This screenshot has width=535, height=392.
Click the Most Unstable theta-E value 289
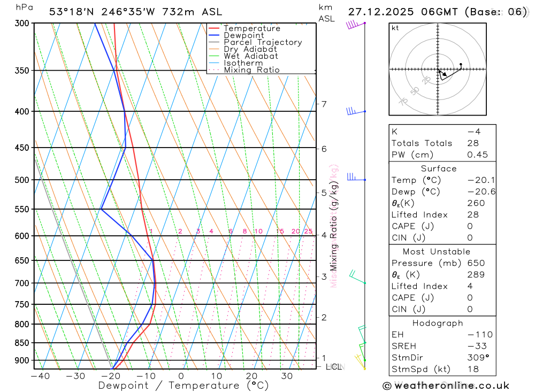click(476, 275)
